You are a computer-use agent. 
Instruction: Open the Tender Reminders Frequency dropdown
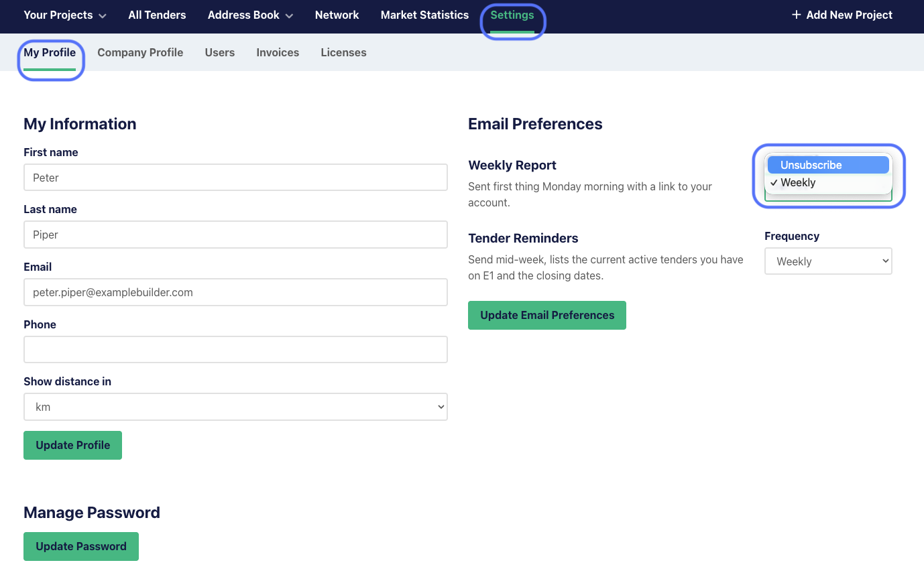pos(827,261)
